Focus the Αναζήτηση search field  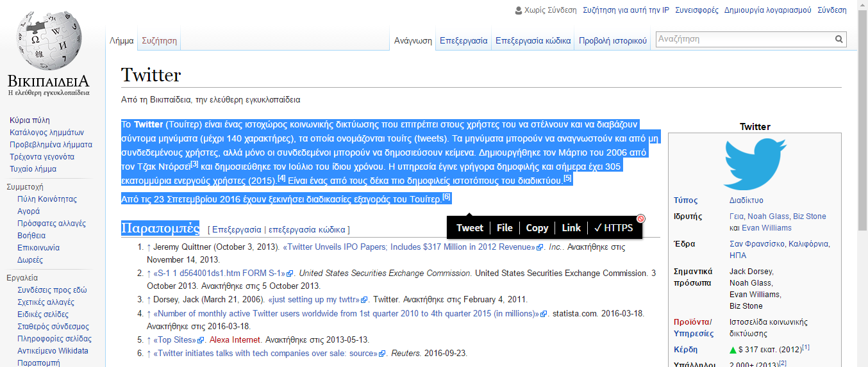(x=744, y=40)
